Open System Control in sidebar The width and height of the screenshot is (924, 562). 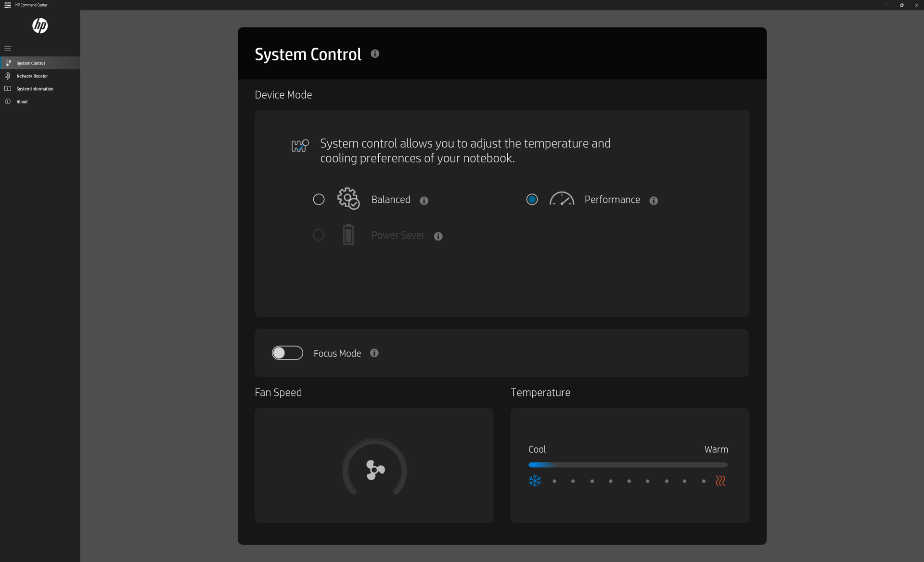[40, 63]
